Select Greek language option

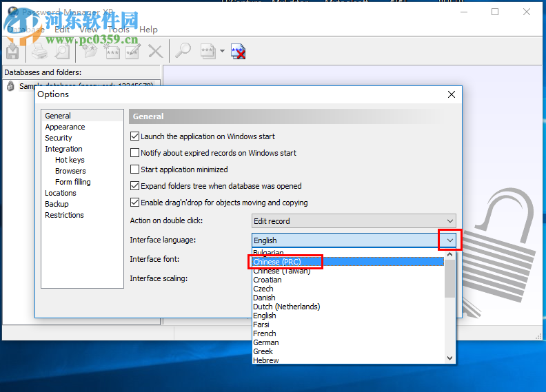click(348, 351)
